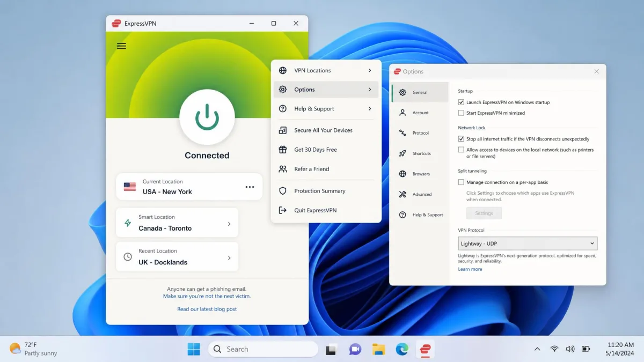Select Get 30 Days Free menu item
The image size is (644, 362).
326,150
